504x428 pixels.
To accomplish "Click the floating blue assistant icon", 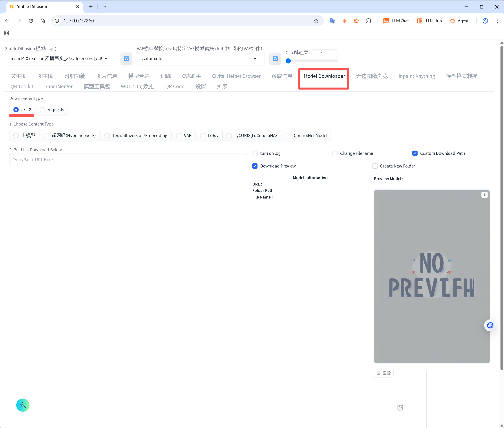I will click(490, 325).
